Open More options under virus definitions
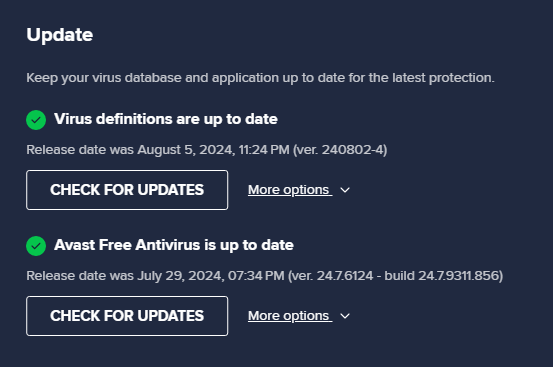 290,190
